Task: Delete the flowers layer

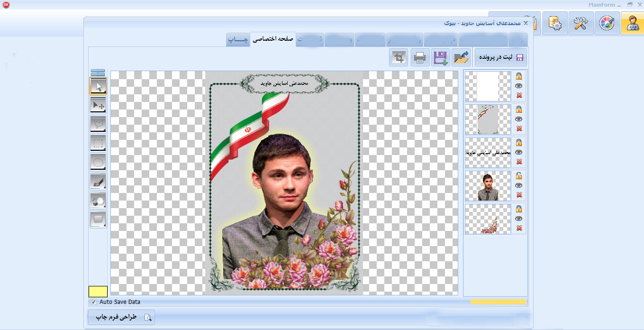Action: click(x=519, y=228)
